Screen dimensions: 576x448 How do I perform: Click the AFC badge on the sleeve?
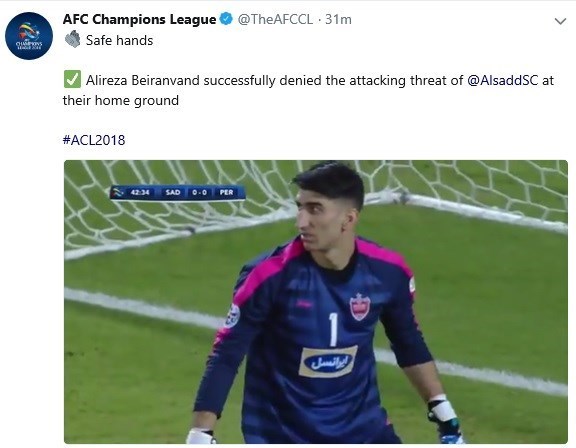pos(233,316)
